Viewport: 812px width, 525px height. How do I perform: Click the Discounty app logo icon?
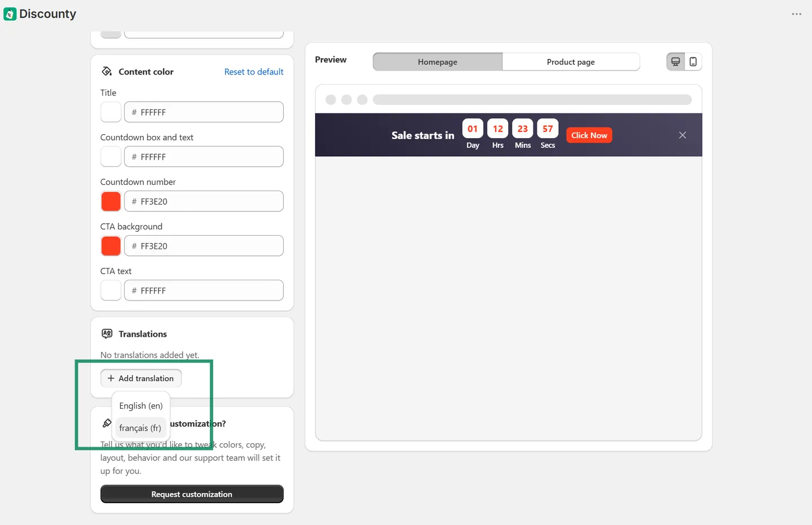[x=10, y=14]
